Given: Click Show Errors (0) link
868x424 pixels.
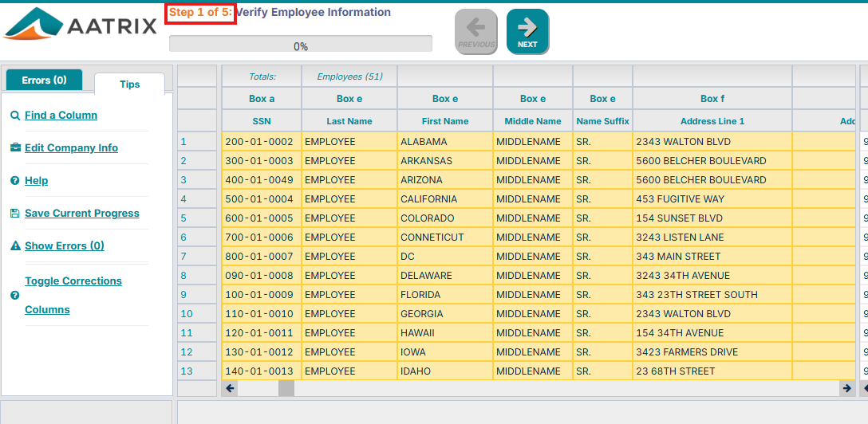Looking at the screenshot, I should pos(64,245).
